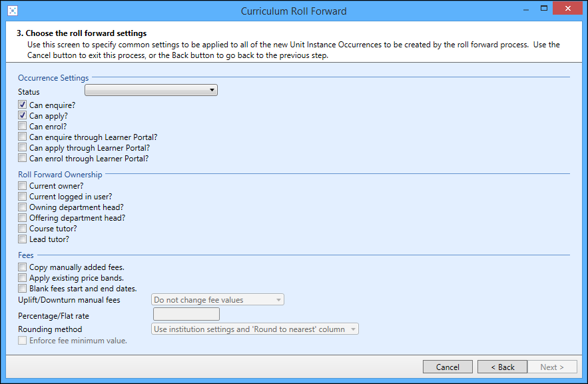Screen dimensions: 588x384
Task: Uncheck the 'Can apply?' option
Action: point(22,115)
